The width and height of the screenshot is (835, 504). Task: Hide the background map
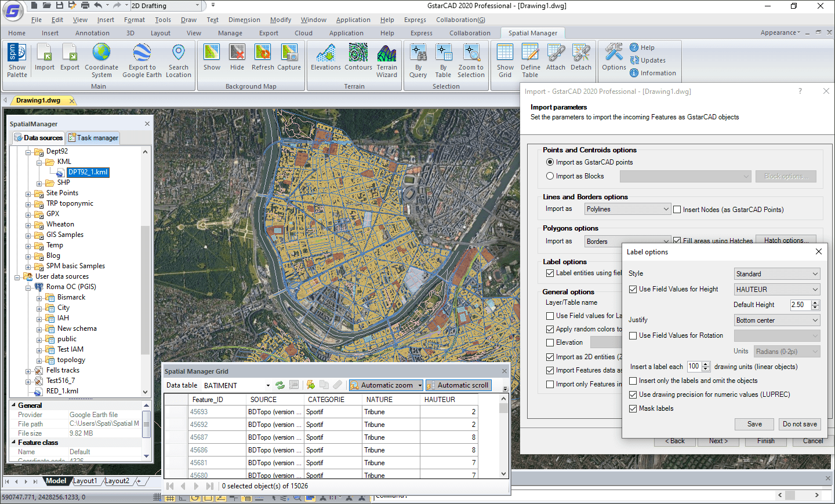pos(237,57)
